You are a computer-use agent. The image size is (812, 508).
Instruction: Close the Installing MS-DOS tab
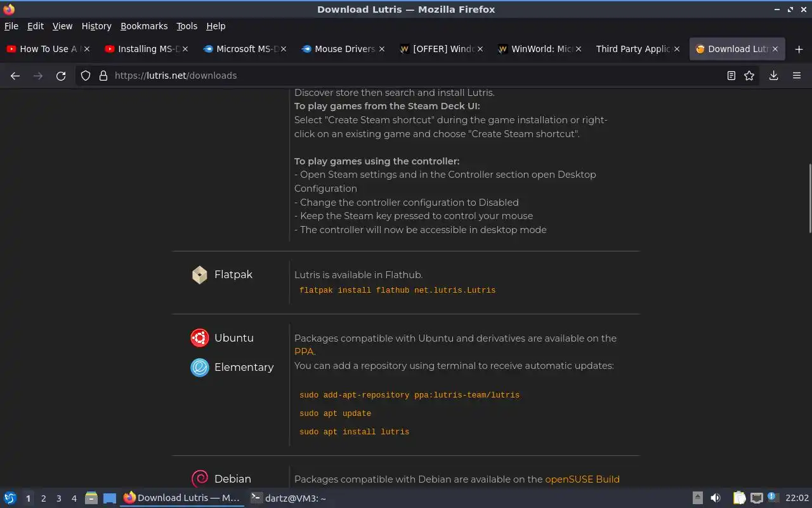pyautogui.click(x=185, y=49)
